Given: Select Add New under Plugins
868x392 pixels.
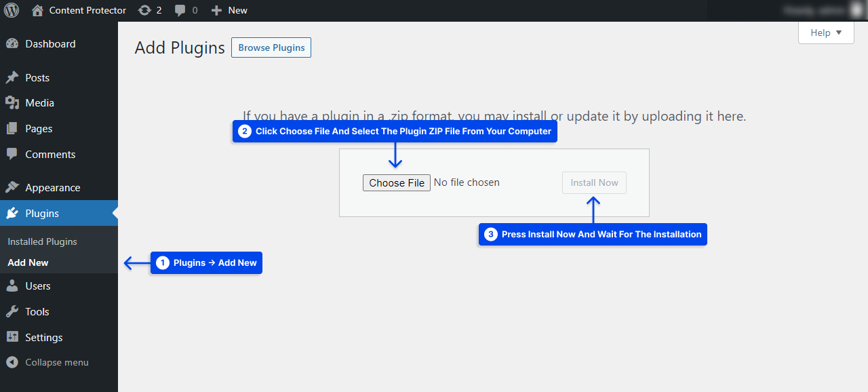Looking at the screenshot, I should click(x=28, y=262).
